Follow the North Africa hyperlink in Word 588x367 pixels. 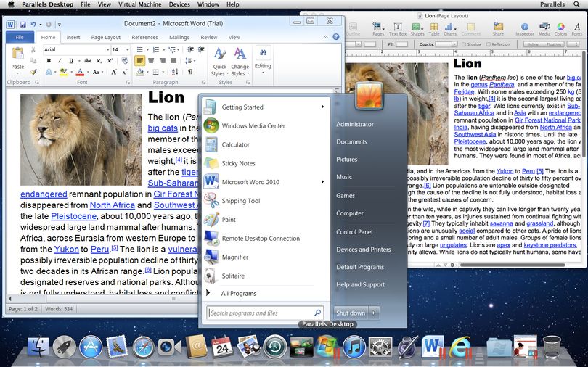[x=112, y=205]
